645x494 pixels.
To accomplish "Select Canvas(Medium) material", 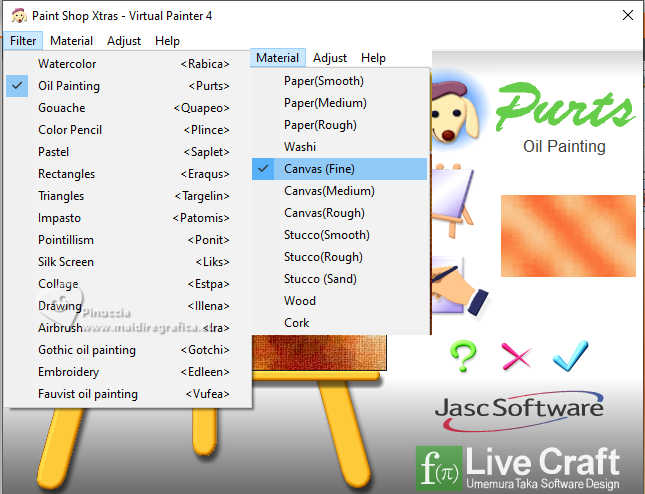I will pyautogui.click(x=339, y=191).
